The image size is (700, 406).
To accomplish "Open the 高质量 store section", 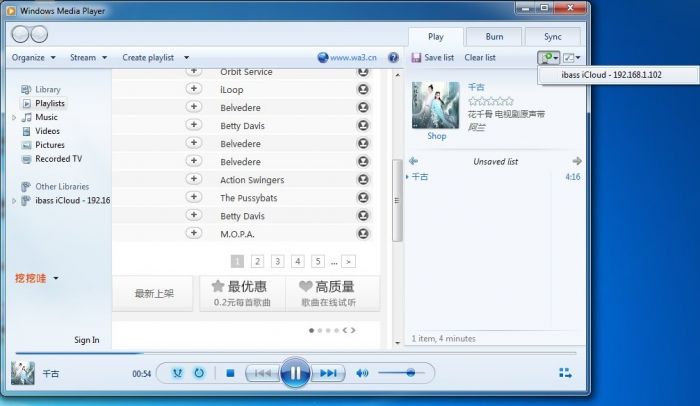I will point(333,293).
